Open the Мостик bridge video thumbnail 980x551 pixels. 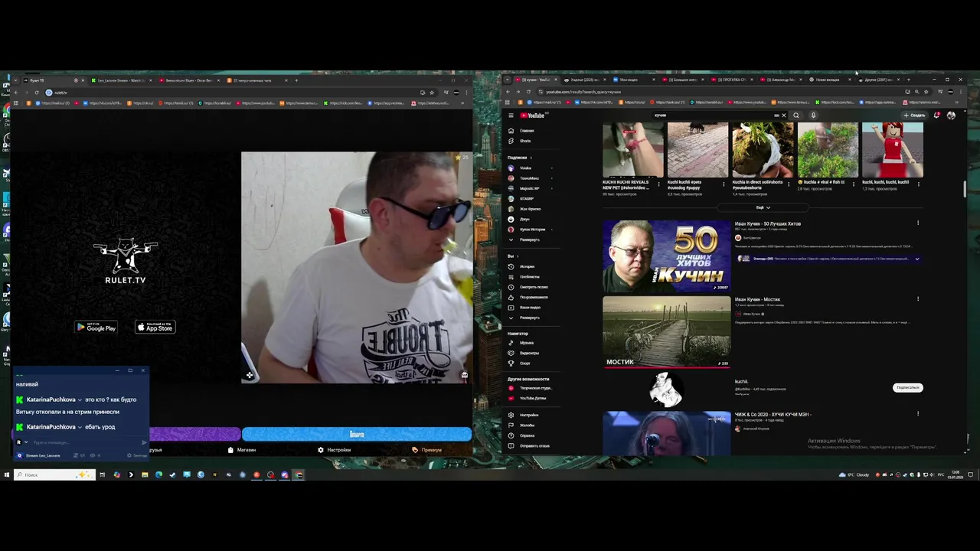click(x=667, y=332)
